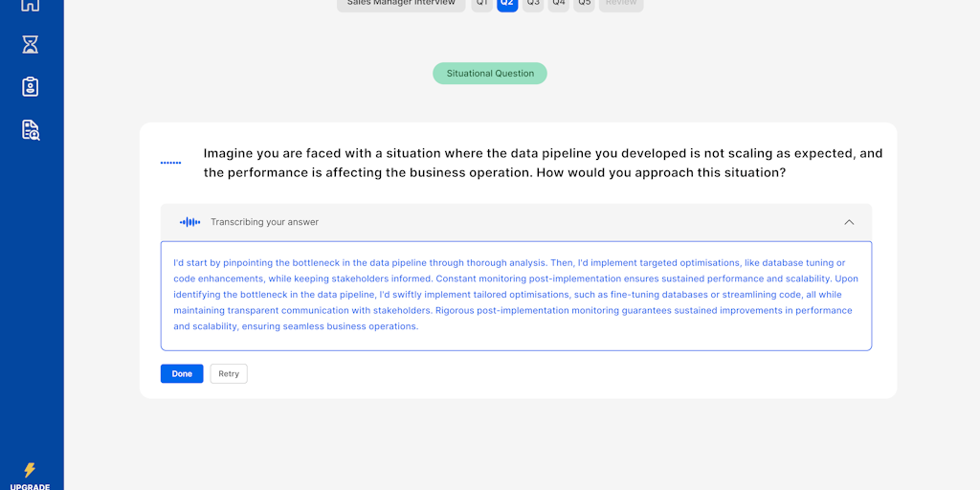Open the Review tab
980x490 pixels.
[x=621, y=4]
